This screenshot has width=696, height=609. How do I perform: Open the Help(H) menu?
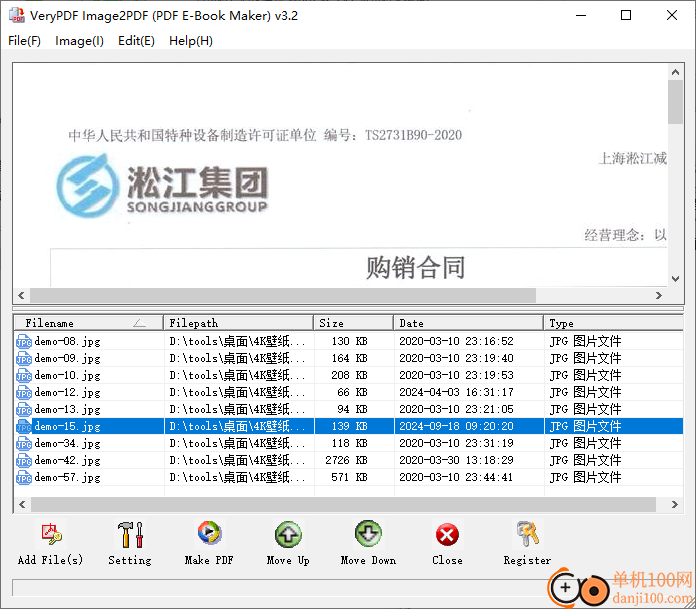coord(191,41)
